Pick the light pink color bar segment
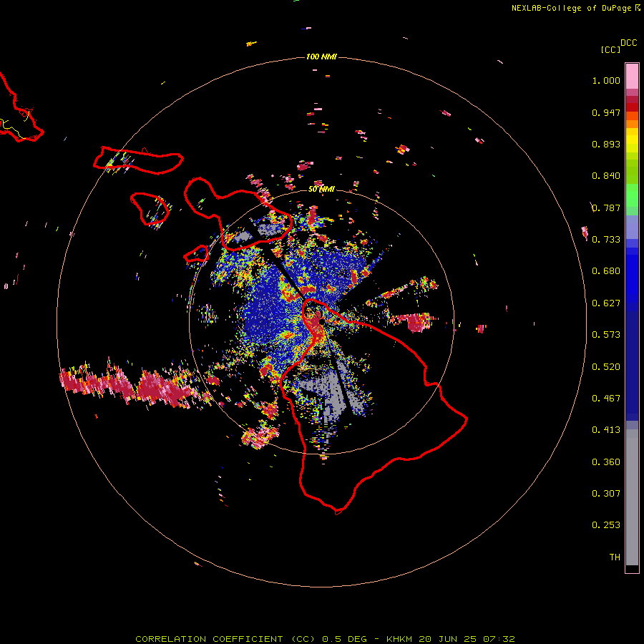This screenshot has width=644, height=644. pyautogui.click(x=632, y=77)
